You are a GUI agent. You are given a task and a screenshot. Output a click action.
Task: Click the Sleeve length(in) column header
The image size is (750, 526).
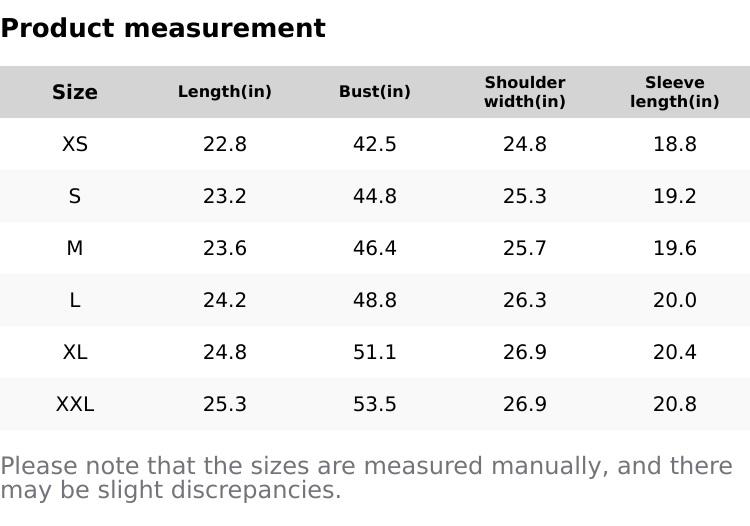tap(675, 92)
